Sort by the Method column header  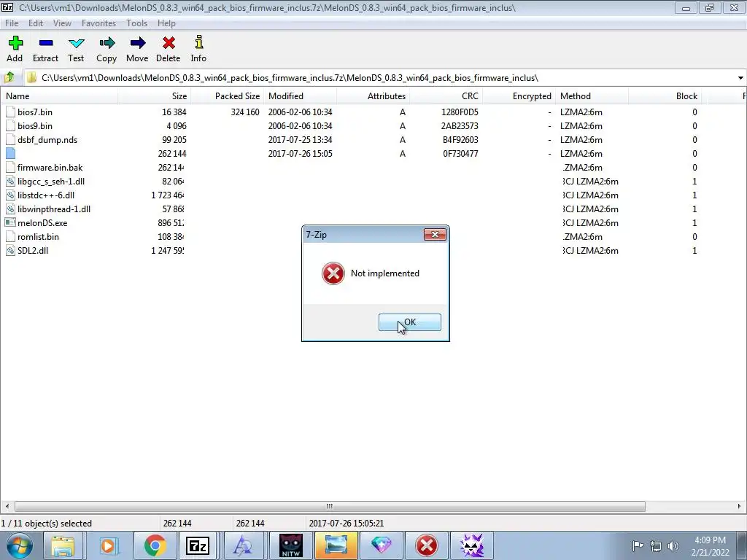point(592,96)
